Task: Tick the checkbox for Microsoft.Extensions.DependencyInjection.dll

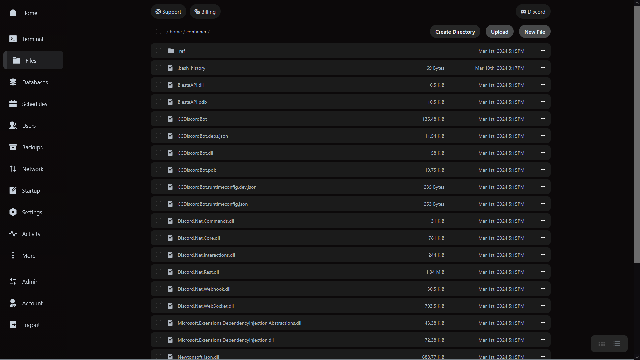Action: click(158, 340)
